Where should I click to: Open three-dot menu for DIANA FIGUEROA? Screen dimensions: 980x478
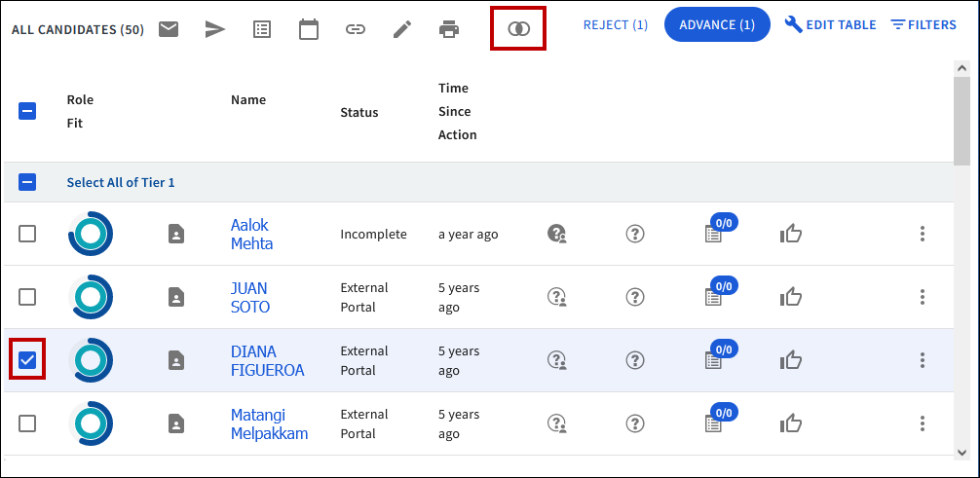(922, 360)
